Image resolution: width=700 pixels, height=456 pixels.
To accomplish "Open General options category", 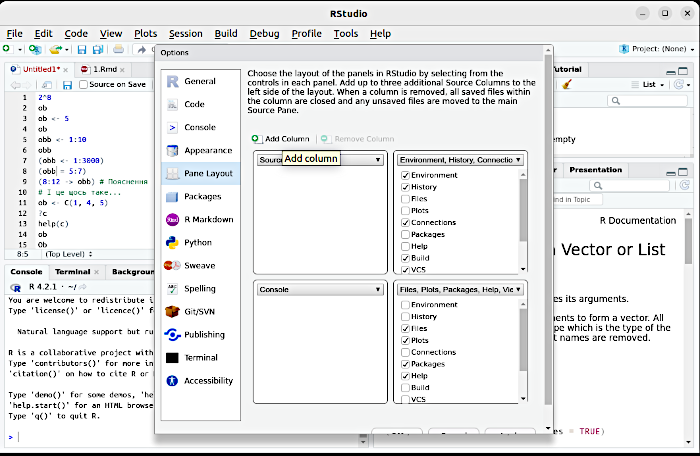I will pos(200,81).
